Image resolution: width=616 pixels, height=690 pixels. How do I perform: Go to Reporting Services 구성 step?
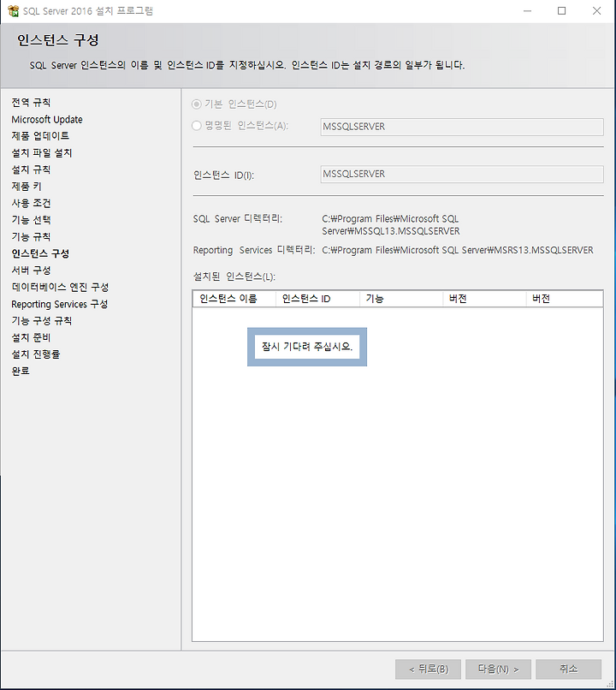tap(60, 304)
